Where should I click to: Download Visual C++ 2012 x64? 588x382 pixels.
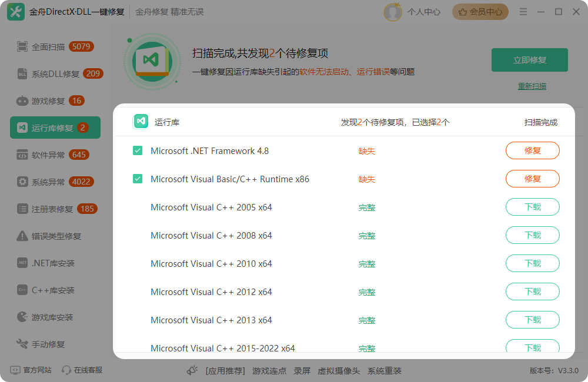click(533, 291)
